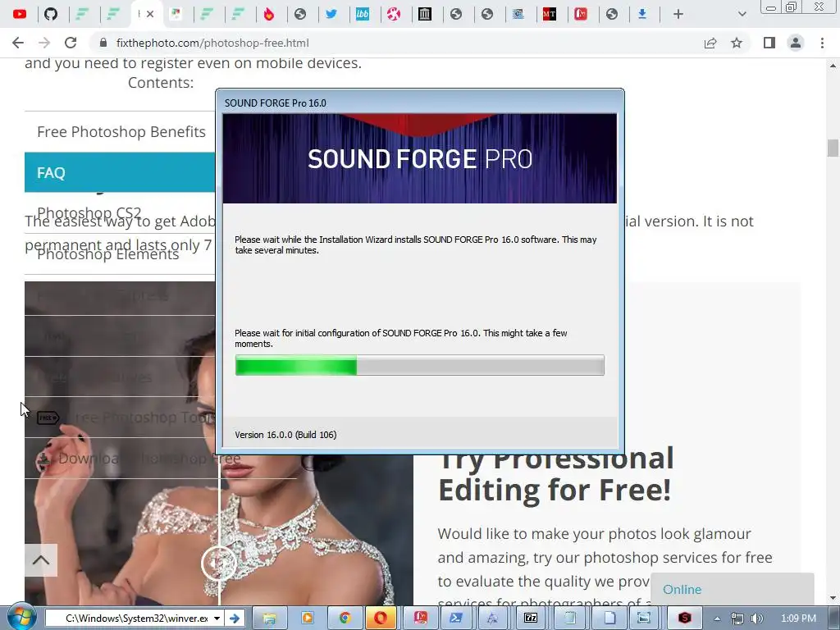Toggle the browser side panel
This screenshot has width=840, height=630.
(x=769, y=43)
